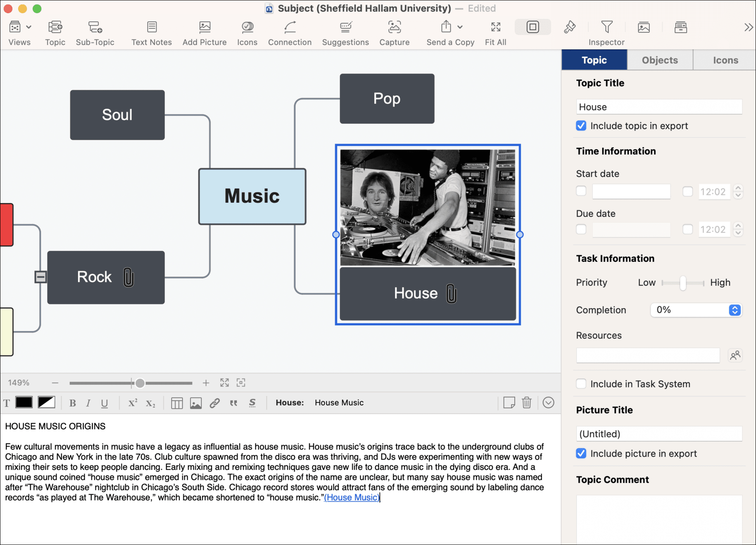The width and height of the screenshot is (756, 545).
Task: Click the insert hyperlink icon in notes toolbar
Action: click(x=214, y=403)
